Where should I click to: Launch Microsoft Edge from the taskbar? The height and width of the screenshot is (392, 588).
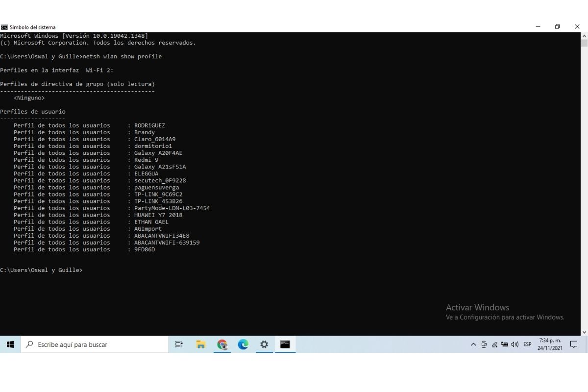click(x=243, y=344)
